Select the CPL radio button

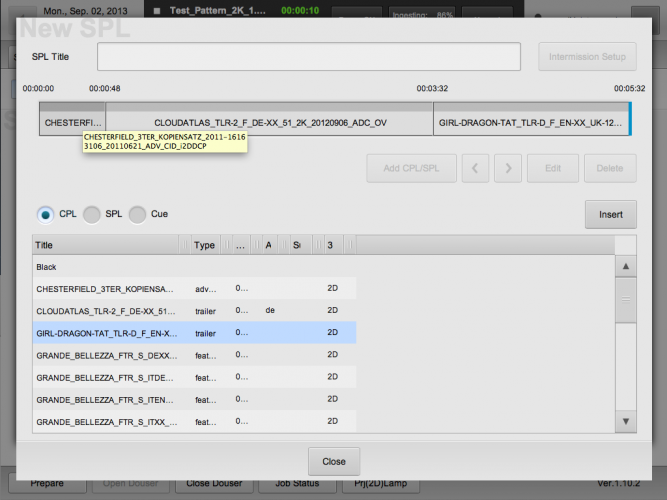[x=47, y=214]
